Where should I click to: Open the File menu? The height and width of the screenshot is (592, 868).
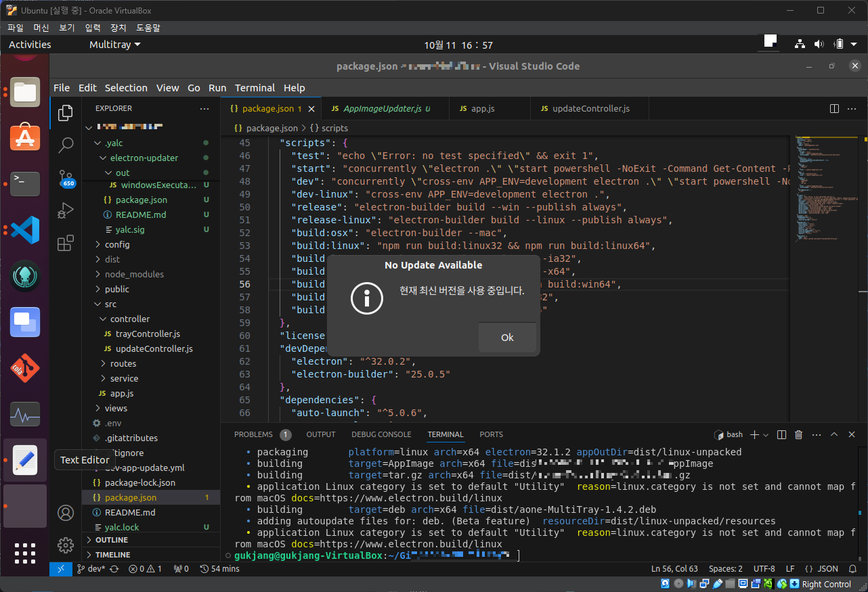point(62,88)
